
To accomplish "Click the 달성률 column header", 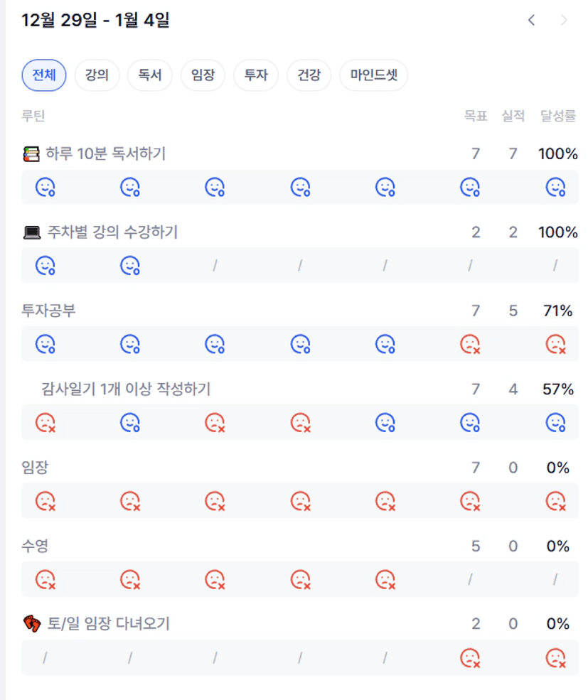I will (x=558, y=116).
